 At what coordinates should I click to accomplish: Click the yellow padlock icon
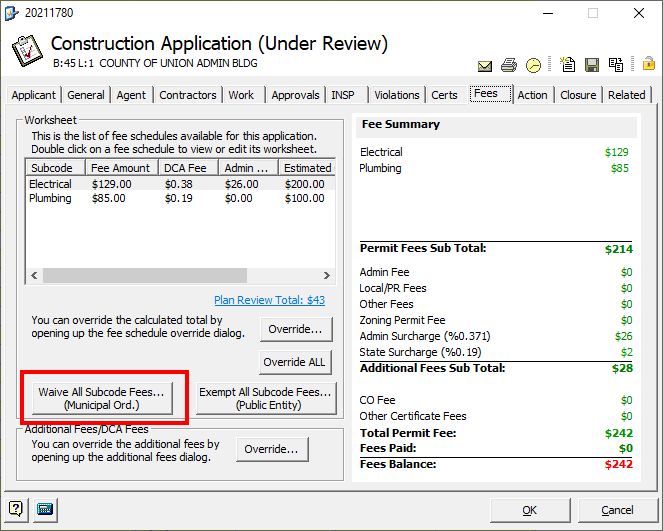[649, 63]
